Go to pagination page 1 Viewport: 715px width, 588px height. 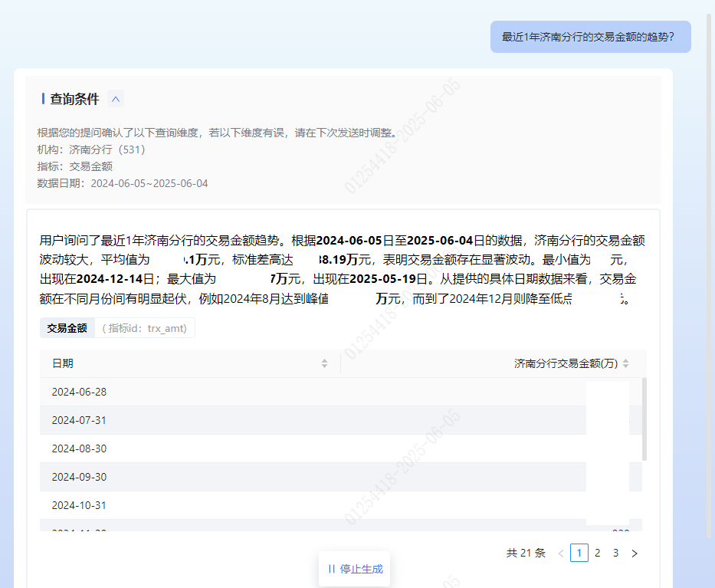click(579, 553)
